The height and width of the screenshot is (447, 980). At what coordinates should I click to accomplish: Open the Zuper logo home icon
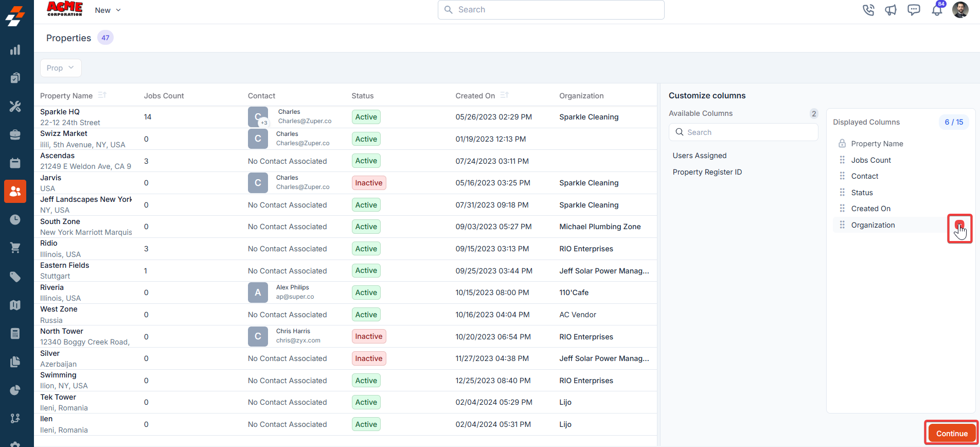(x=15, y=15)
